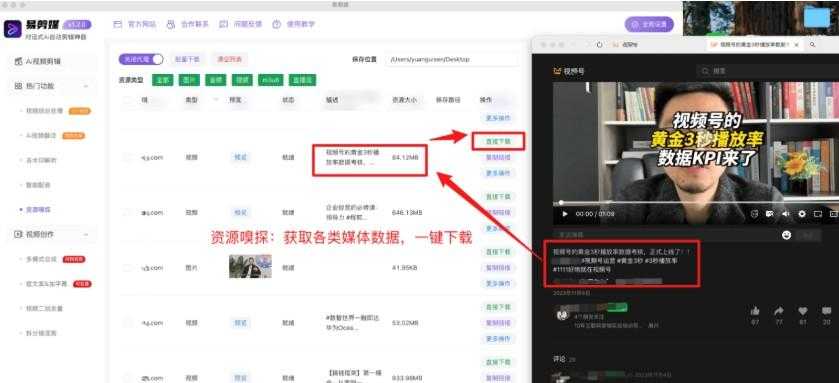839x383 pixels.
Task: Open video player settings gear icon
Action: pyautogui.click(x=802, y=214)
